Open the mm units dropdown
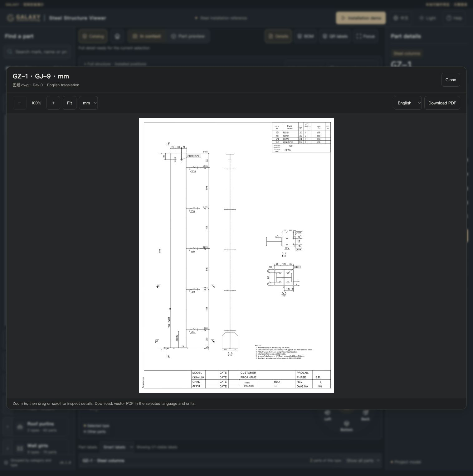Image resolution: width=473 pixels, height=476 pixels. [x=88, y=103]
